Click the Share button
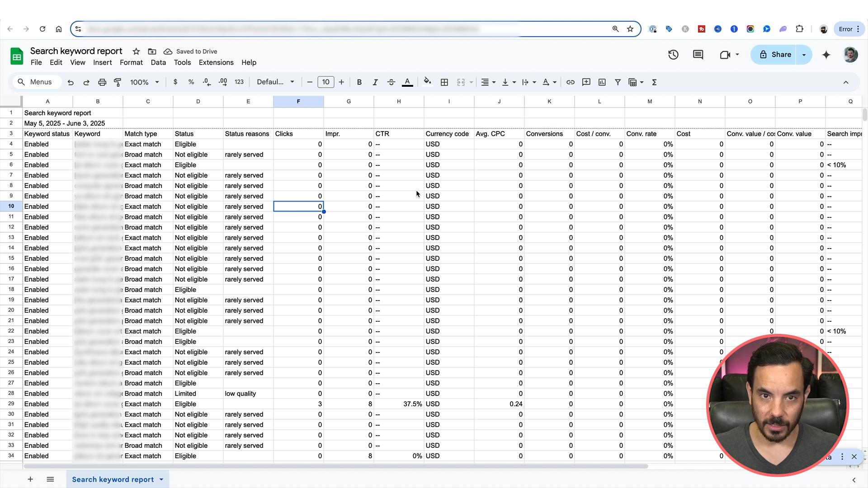The image size is (868, 488). (775, 55)
